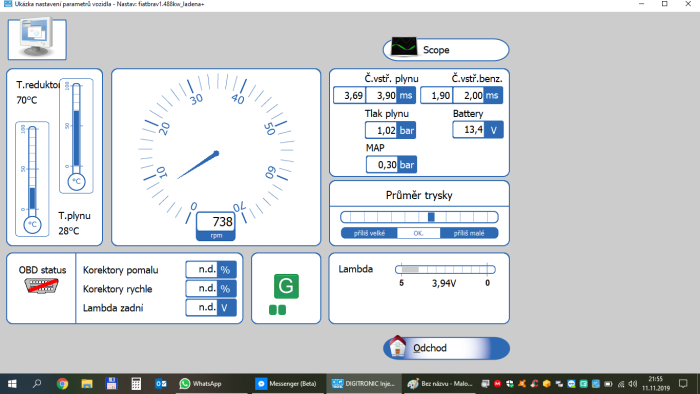Open WhatsApp from the taskbar
Image resolution: width=700 pixels, height=394 pixels.
coord(200,384)
